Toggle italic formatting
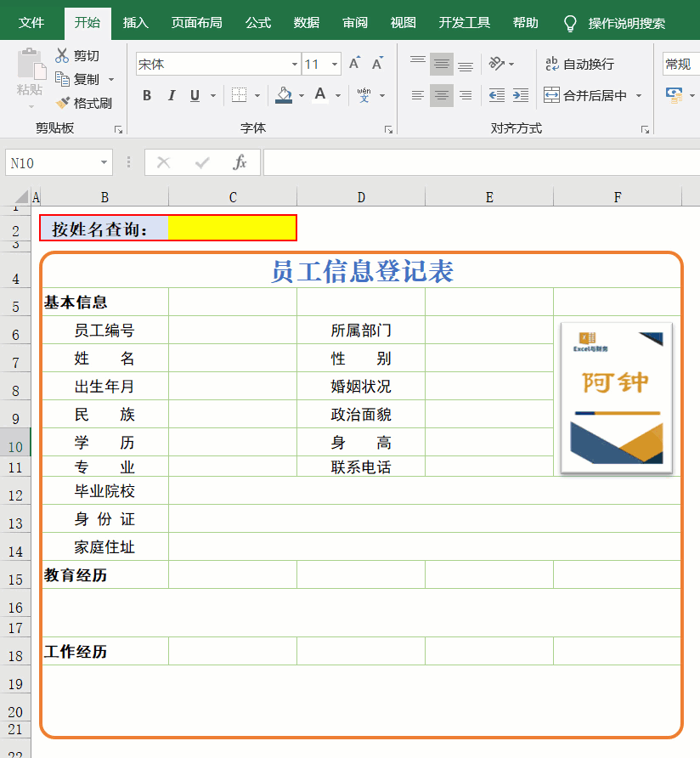 click(171, 96)
